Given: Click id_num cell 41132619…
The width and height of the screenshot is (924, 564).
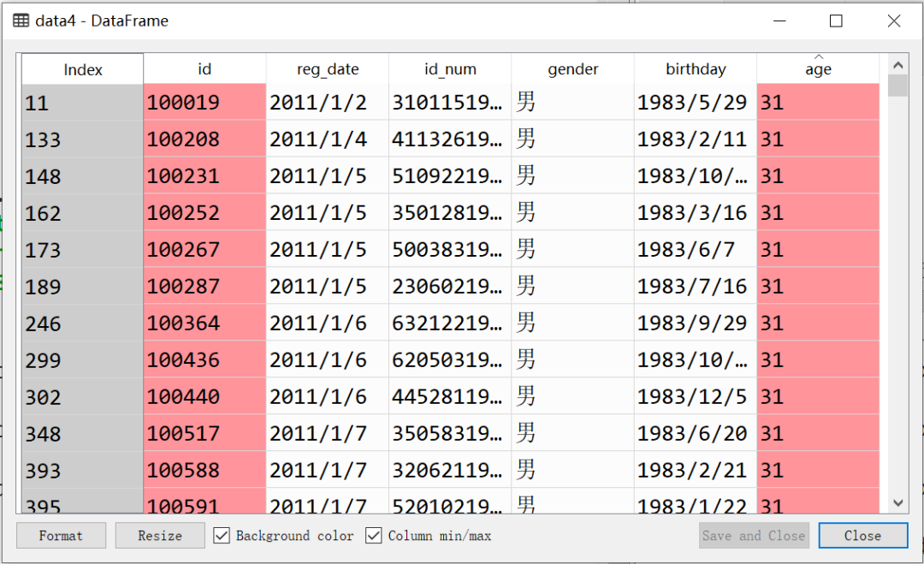Looking at the screenshot, I should point(450,140).
